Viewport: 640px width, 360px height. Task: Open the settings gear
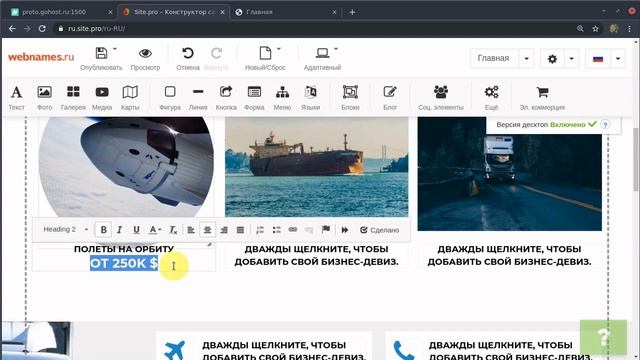(552, 58)
